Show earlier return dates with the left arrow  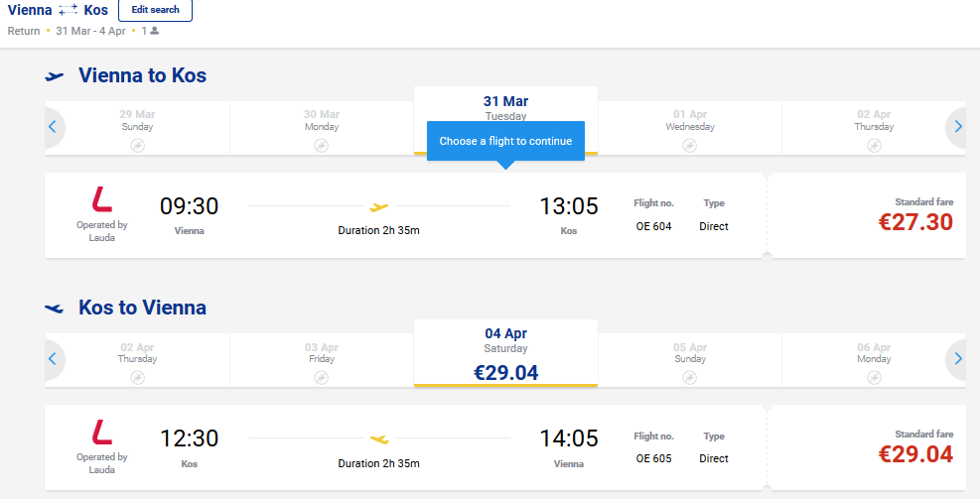tap(53, 359)
